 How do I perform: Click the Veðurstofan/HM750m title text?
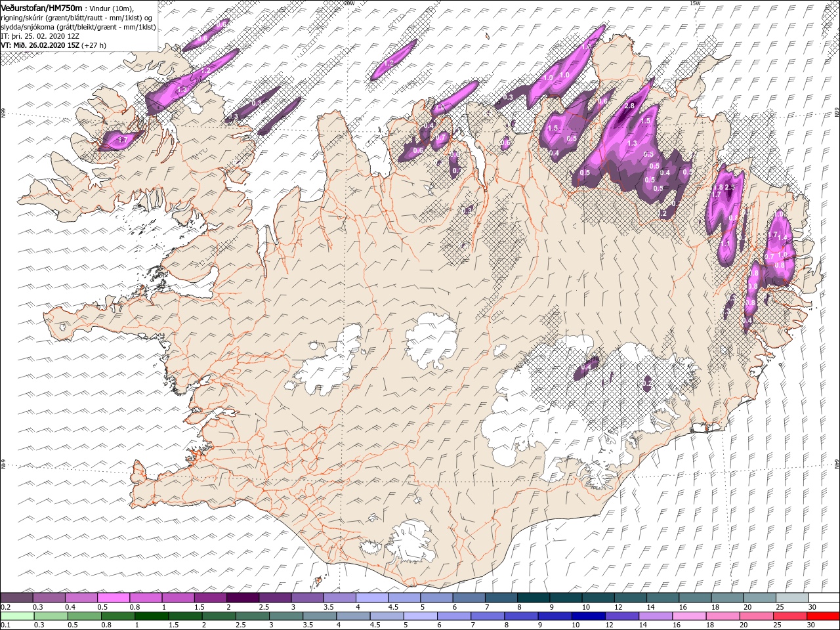[42, 7]
